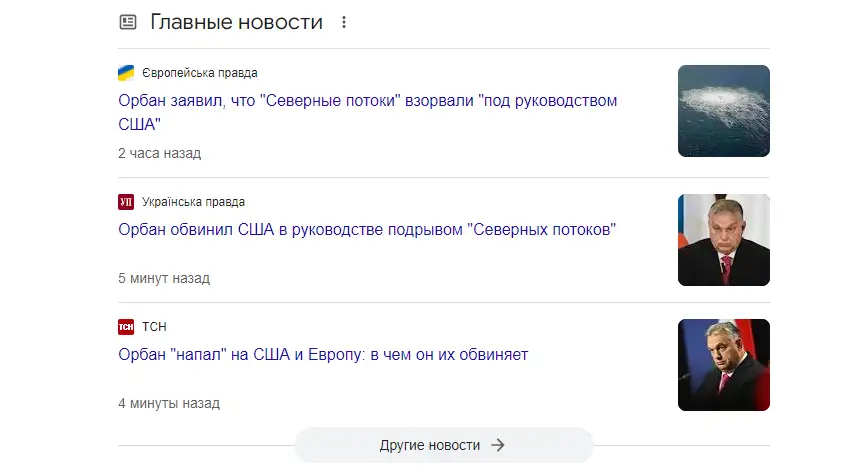The width and height of the screenshot is (855, 472).
Task: Click the ТСН article thumbnail of Орбан
Action: point(723,365)
